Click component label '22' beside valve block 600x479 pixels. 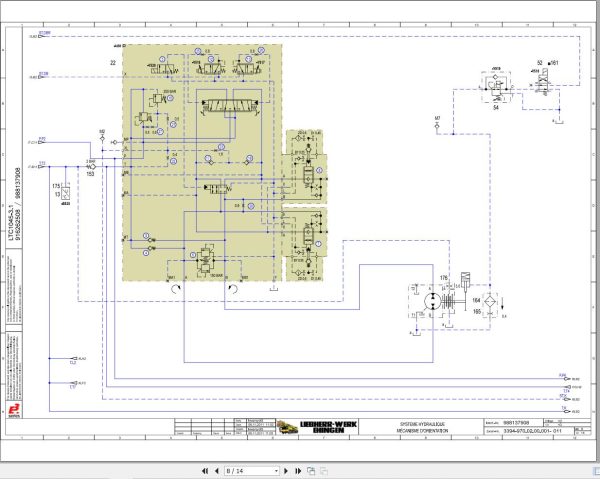(113, 62)
